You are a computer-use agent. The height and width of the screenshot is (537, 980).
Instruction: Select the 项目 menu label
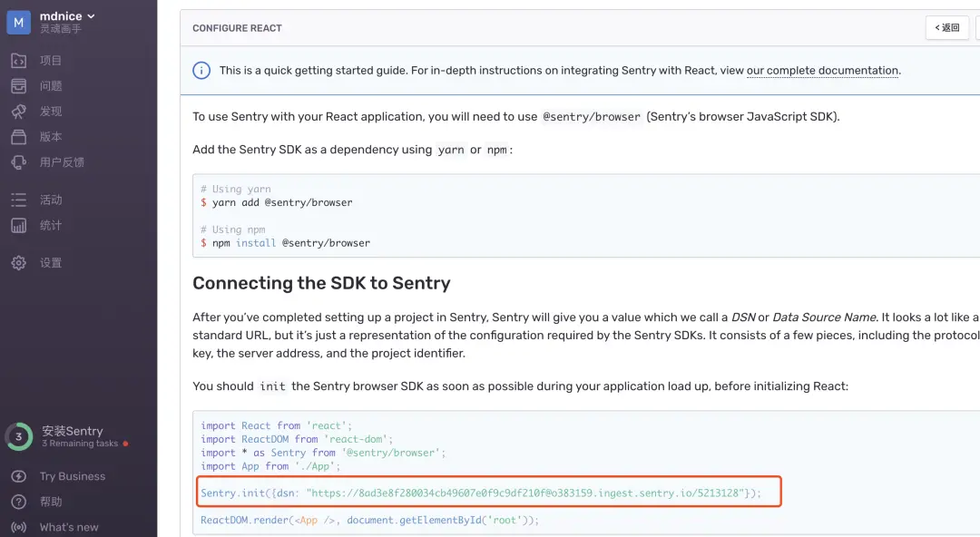[x=51, y=61]
